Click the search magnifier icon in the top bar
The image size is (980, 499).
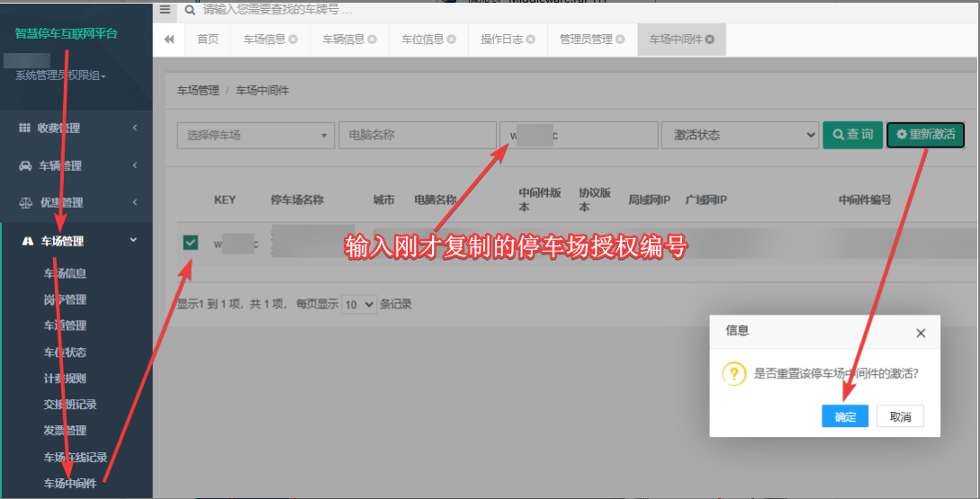(x=190, y=10)
